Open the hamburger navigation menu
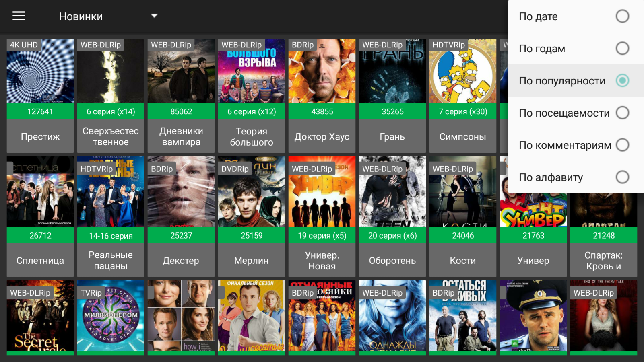 coord(19,16)
